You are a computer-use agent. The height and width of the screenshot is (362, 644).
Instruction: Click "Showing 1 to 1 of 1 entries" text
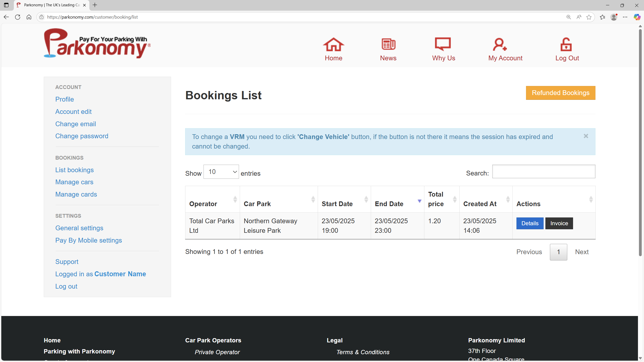(x=224, y=252)
